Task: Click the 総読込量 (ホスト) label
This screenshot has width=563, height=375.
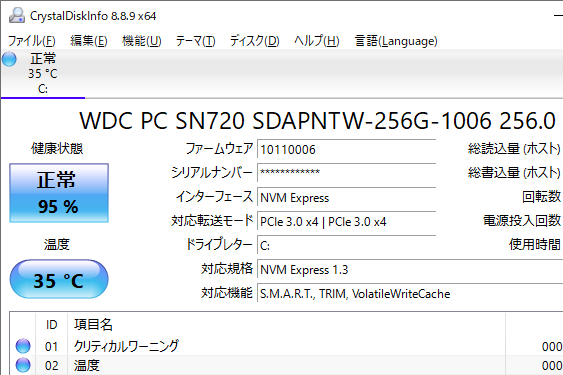Action: pyautogui.click(x=514, y=148)
